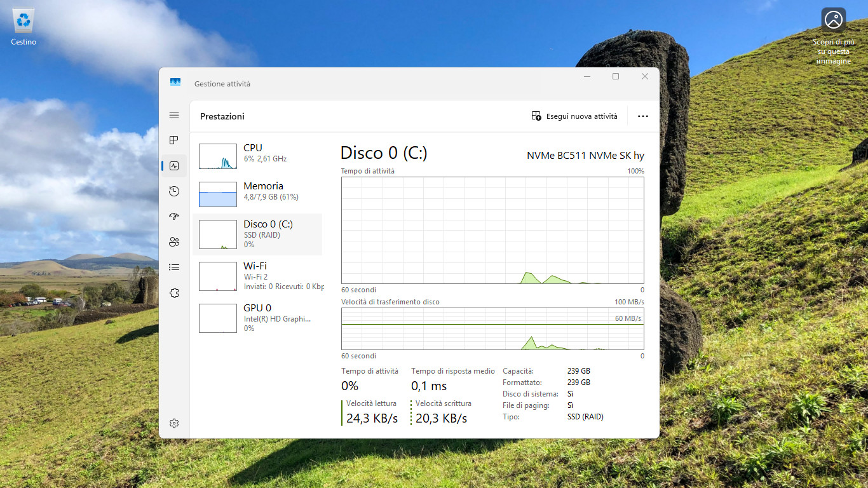Image resolution: width=868 pixels, height=488 pixels.
Task: Click the Prestazioni page title
Action: click(222, 116)
